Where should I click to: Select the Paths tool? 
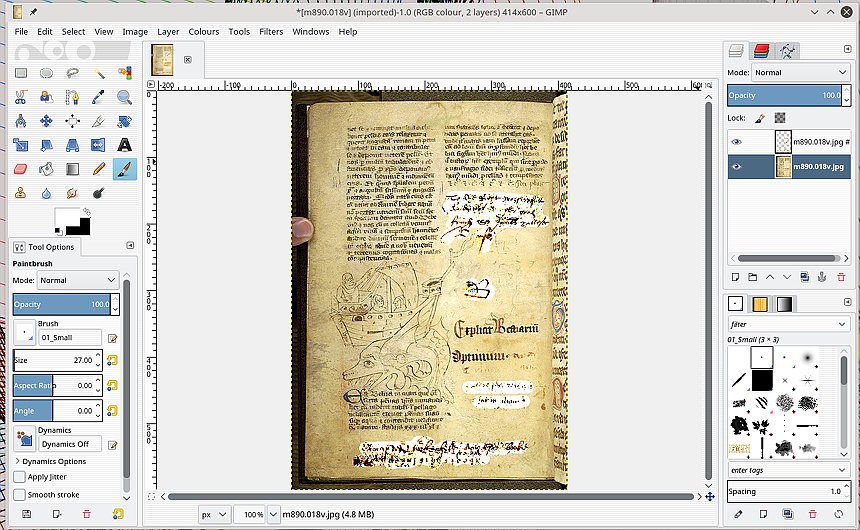[x=72, y=97]
